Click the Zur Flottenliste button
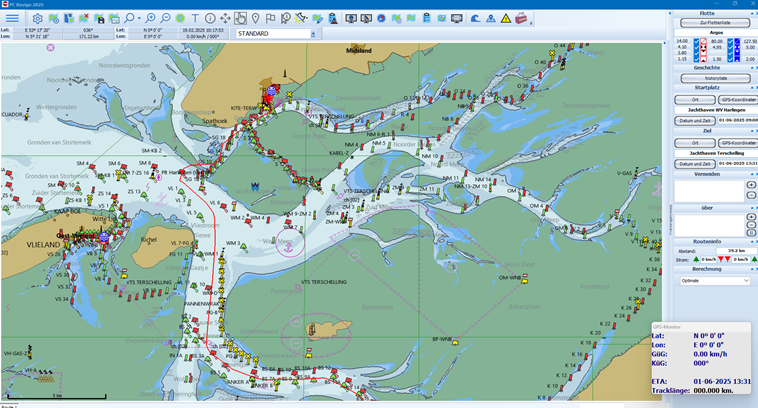Image resolution: width=758 pixels, height=408 pixels. click(714, 21)
